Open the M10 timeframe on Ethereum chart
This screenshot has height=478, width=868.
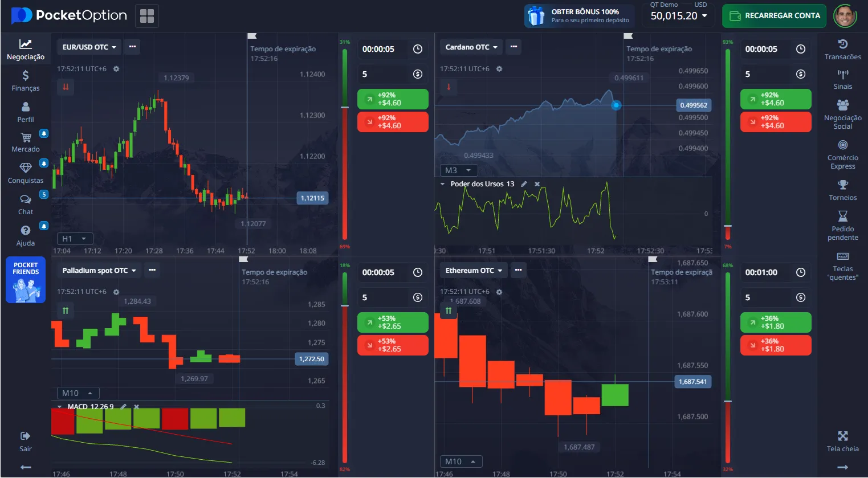(x=461, y=461)
